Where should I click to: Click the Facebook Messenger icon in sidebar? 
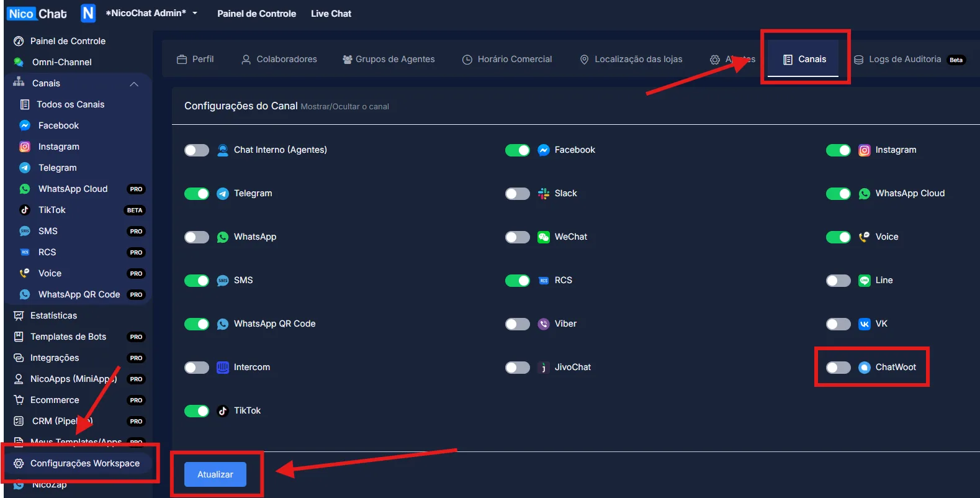pyautogui.click(x=25, y=125)
